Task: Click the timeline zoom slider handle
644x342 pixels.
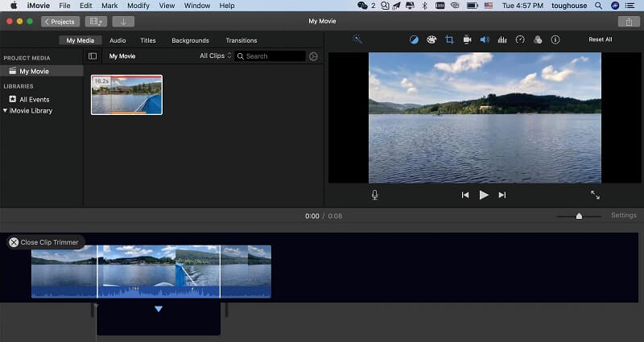Action: coord(579,216)
